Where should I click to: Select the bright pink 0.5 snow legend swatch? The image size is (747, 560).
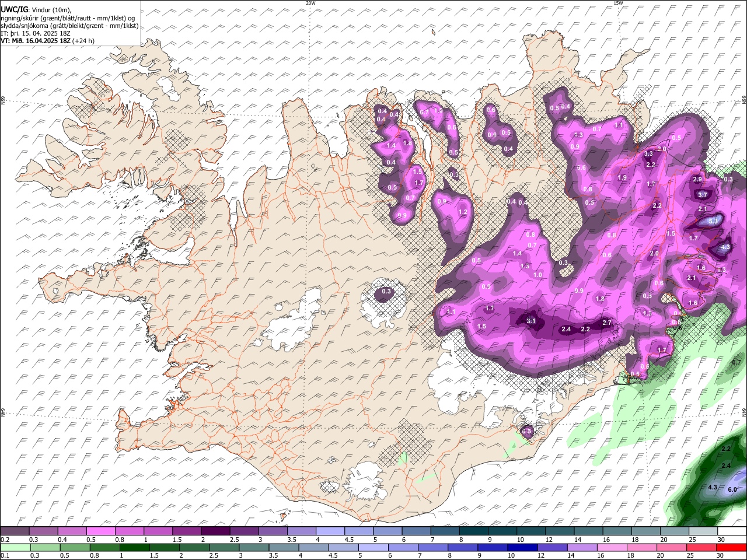tap(101, 531)
